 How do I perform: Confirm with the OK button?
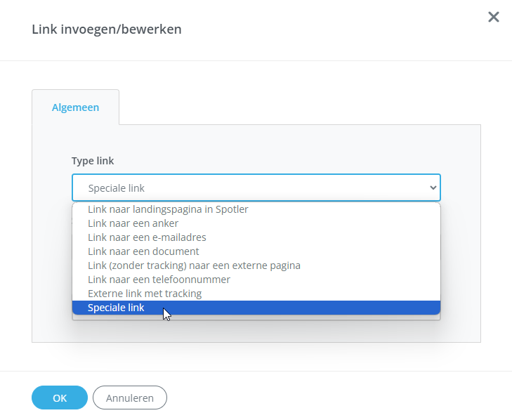point(60,398)
